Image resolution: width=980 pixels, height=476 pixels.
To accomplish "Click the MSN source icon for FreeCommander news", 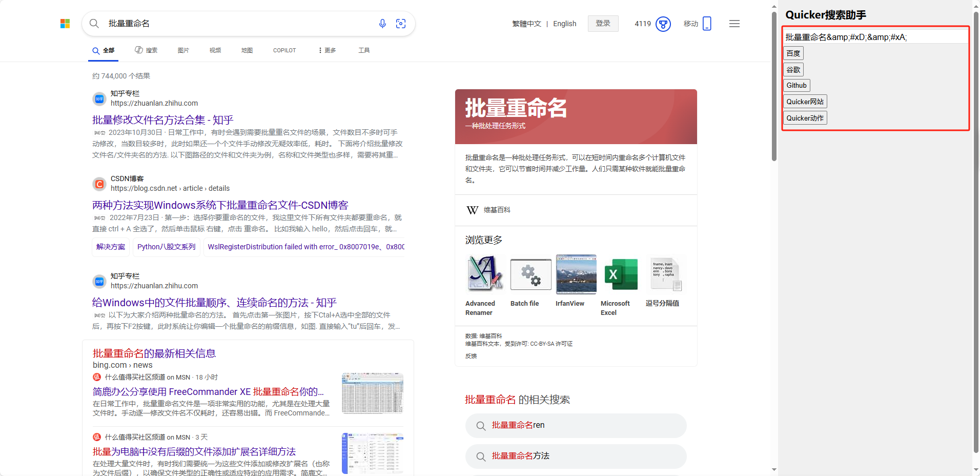I will click(97, 377).
